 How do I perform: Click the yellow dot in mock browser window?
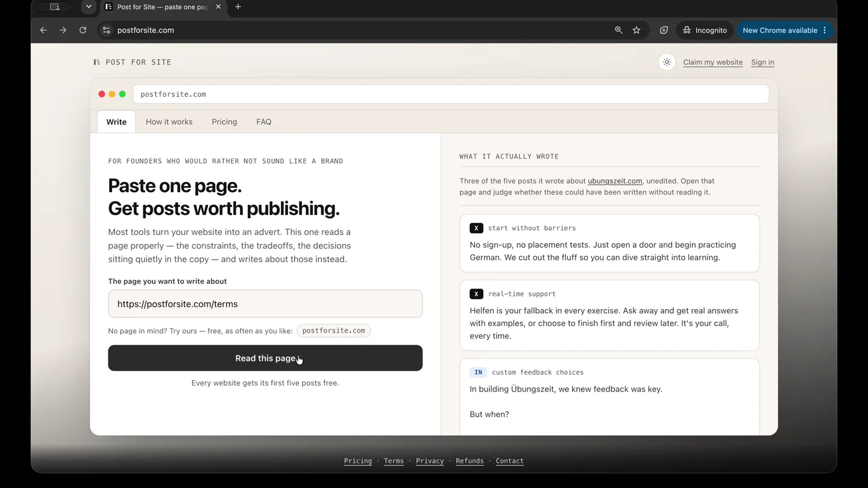click(112, 94)
